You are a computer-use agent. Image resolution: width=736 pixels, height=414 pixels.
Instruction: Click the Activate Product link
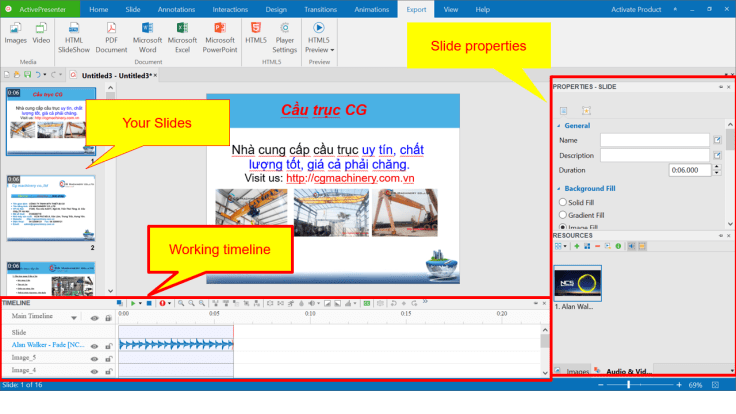(x=636, y=9)
